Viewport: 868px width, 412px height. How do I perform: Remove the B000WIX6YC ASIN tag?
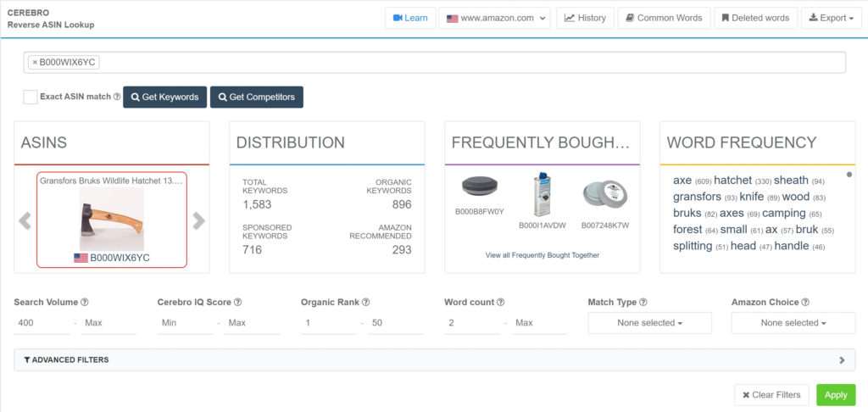tap(34, 63)
